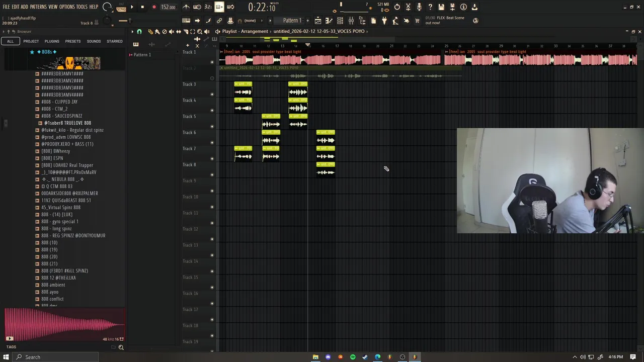Image resolution: width=644 pixels, height=362 pixels.
Task: Open the Browser options arrow
Action: 4,31
